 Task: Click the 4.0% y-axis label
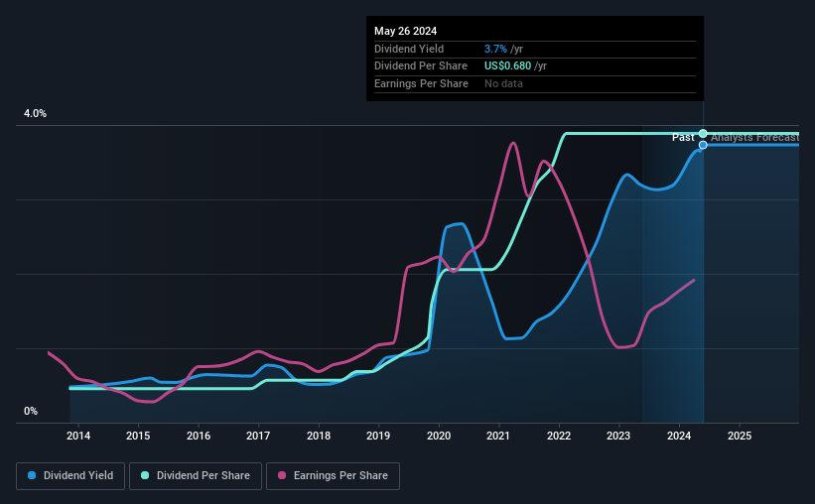(x=35, y=113)
